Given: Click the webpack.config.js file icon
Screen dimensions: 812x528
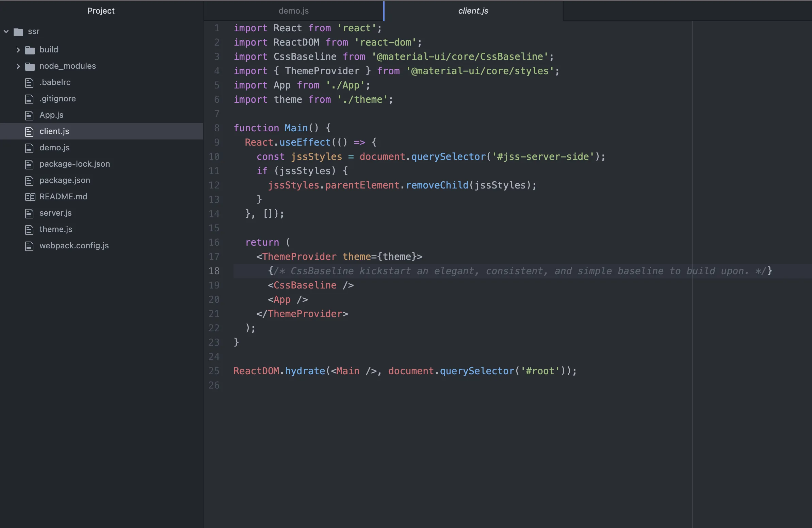Looking at the screenshot, I should [x=29, y=246].
